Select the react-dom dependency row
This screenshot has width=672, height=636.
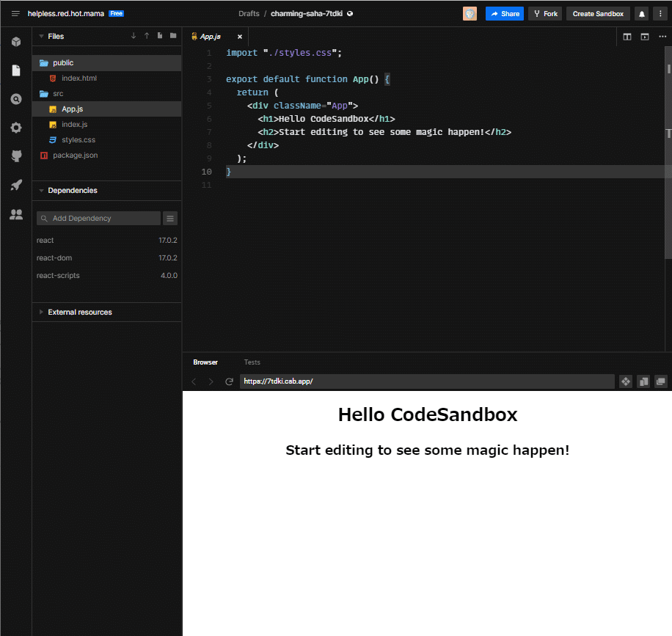(x=106, y=258)
